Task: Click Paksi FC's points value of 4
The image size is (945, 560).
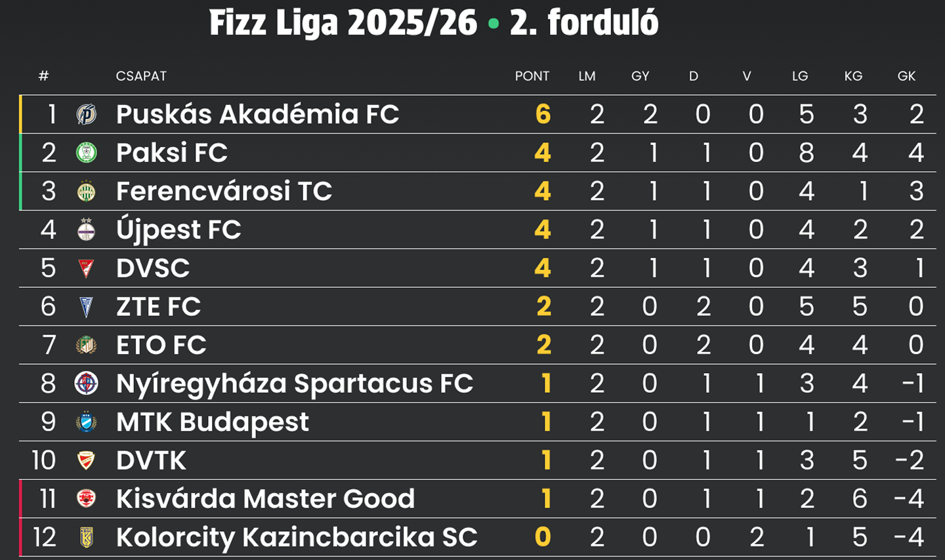Action: click(543, 153)
